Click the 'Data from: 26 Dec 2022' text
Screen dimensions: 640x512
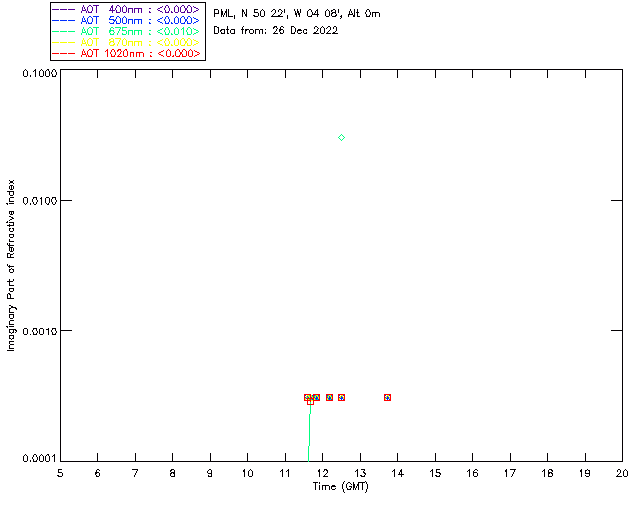click(x=276, y=31)
